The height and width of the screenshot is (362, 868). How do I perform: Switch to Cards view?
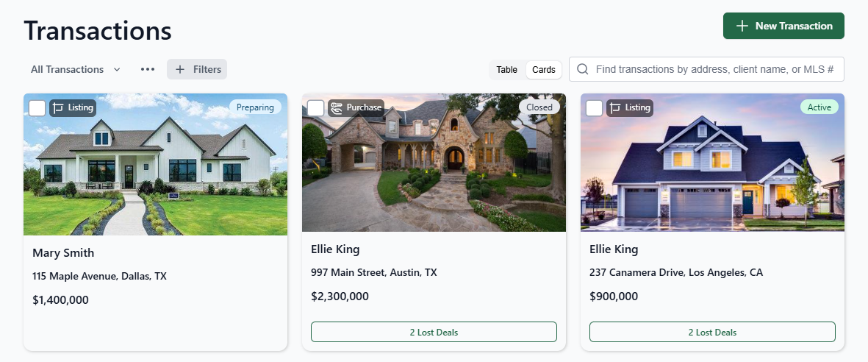(544, 70)
